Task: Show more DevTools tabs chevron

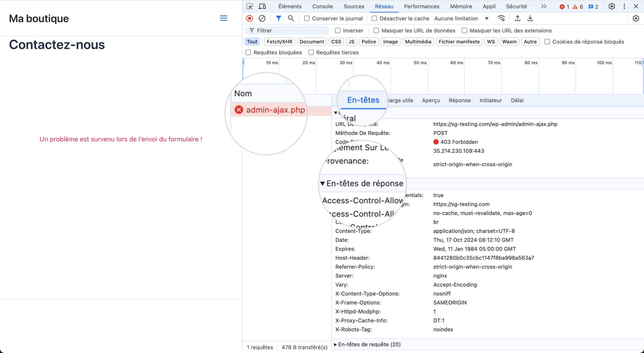Action: point(543,6)
